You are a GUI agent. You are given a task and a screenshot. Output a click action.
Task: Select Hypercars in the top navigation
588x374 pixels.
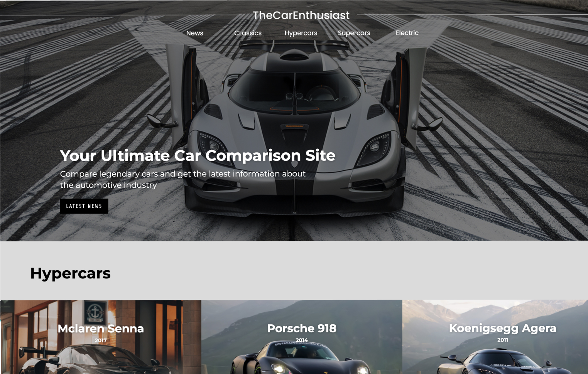pos(301,33)
